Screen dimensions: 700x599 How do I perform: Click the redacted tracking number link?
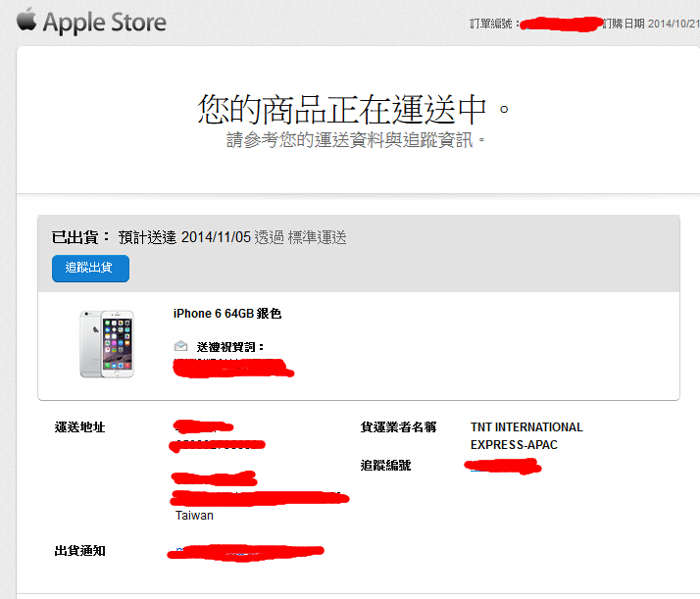click(x=503, y=467)
